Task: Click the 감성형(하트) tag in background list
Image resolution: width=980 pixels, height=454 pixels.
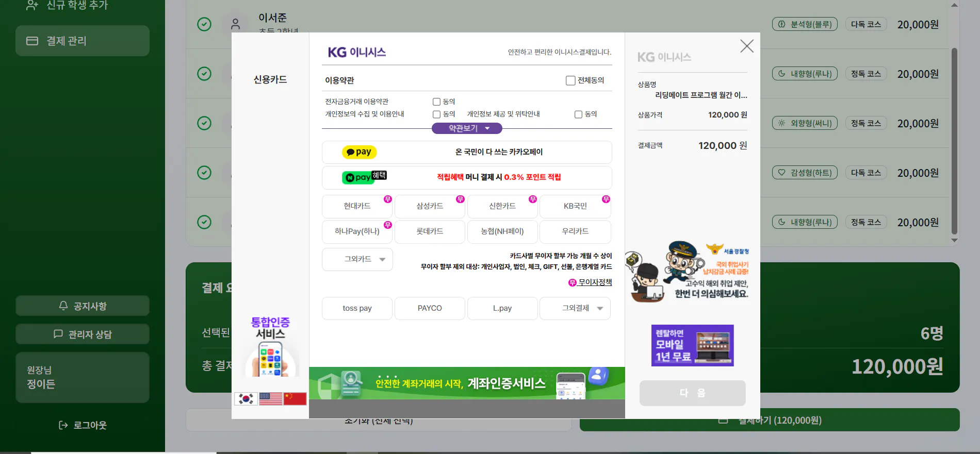Action: (x=805, y=173)
